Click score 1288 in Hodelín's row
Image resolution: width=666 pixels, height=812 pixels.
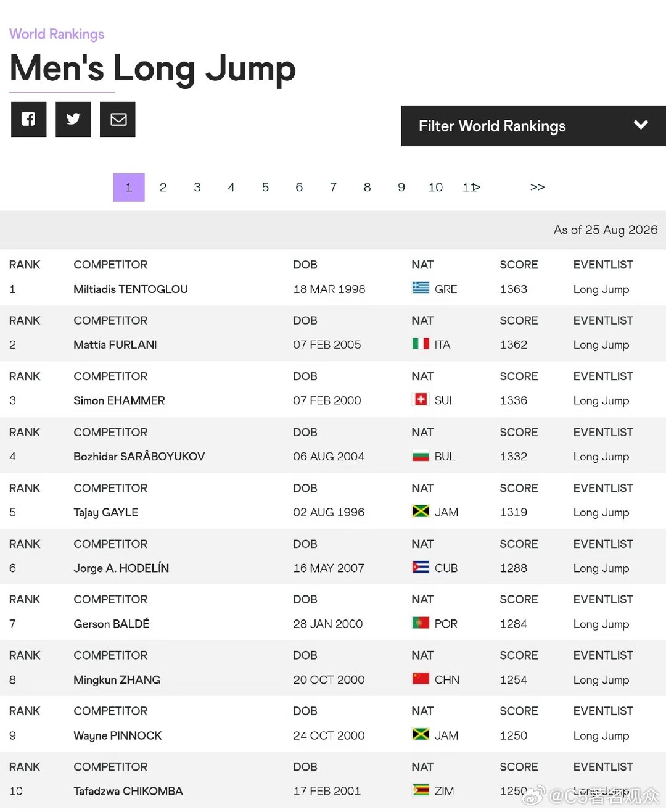pyautogui.click(x=514, y=568)
